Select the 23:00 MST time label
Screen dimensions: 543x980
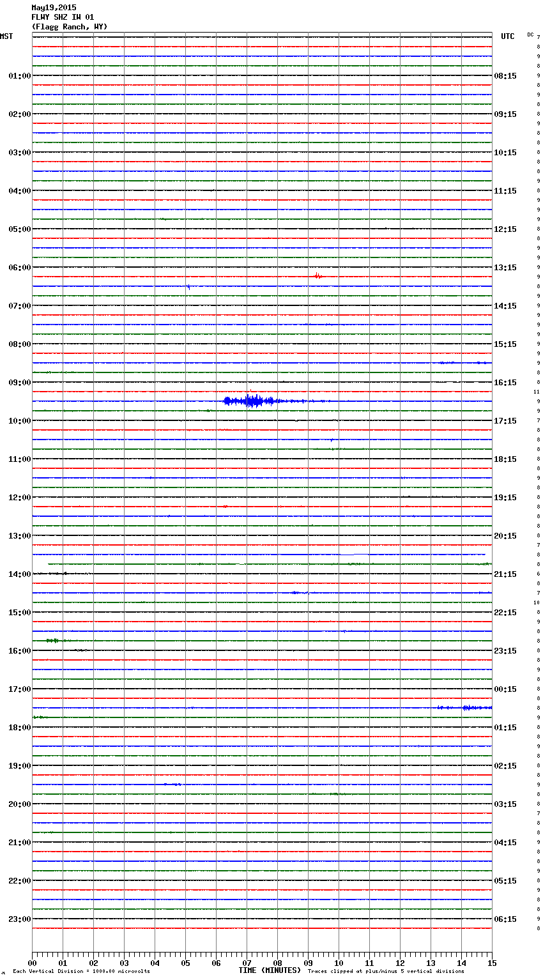pyautogui.click(x=20, y=919)
